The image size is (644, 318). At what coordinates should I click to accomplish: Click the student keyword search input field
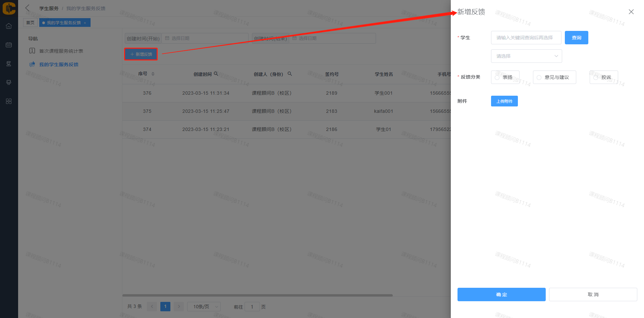coord(526,38)
